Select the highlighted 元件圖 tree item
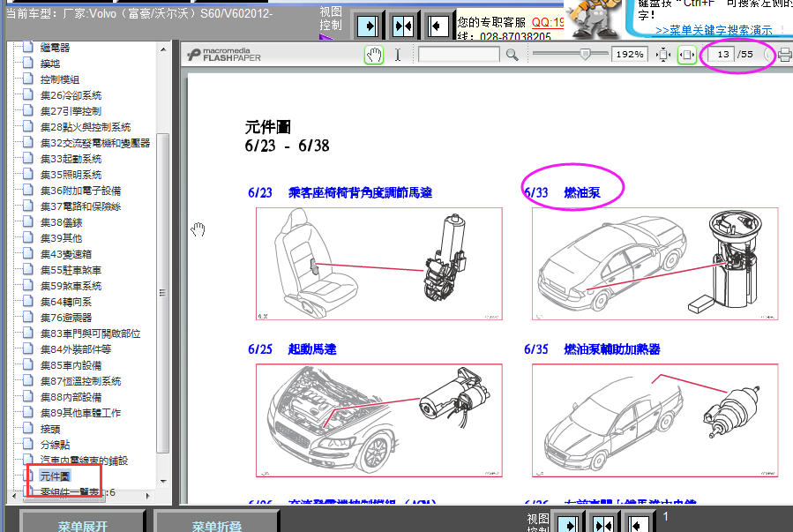 (55, 476)
